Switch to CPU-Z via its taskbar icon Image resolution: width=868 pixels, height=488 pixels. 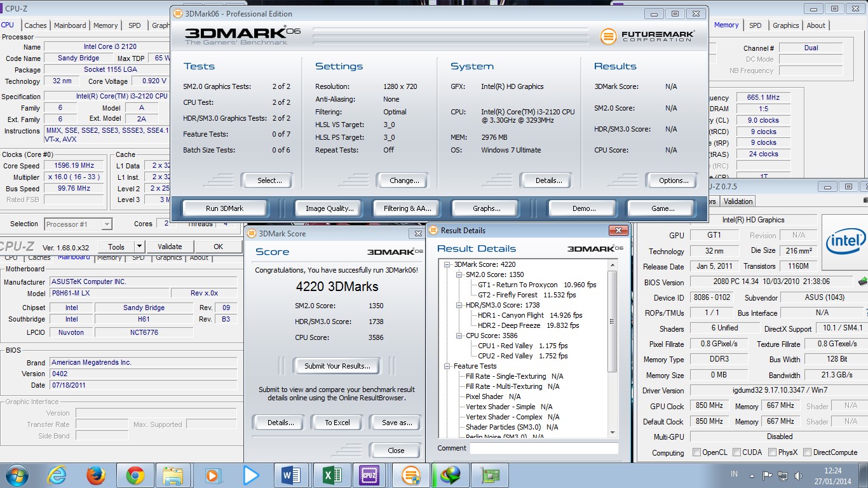tap(369, 475)
